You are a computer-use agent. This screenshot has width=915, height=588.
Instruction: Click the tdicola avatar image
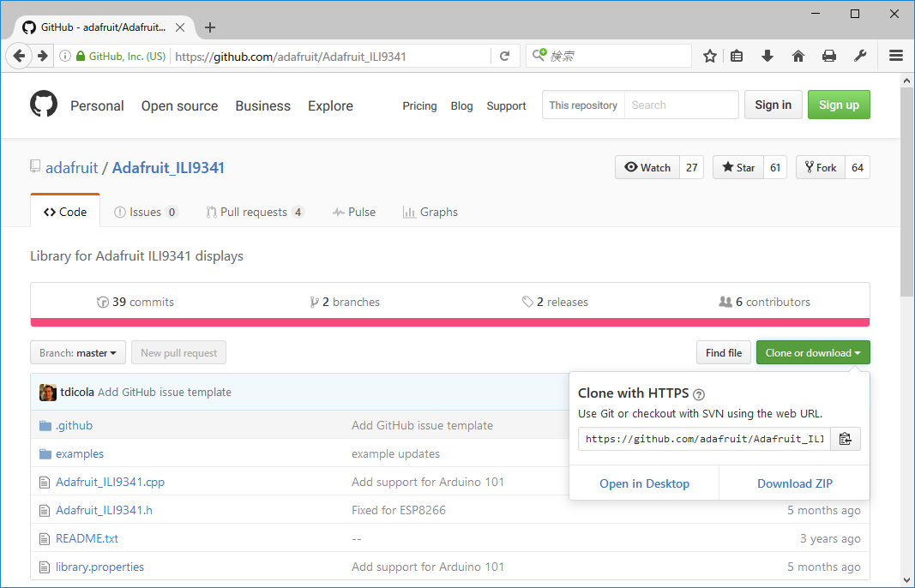click(48, 392)
